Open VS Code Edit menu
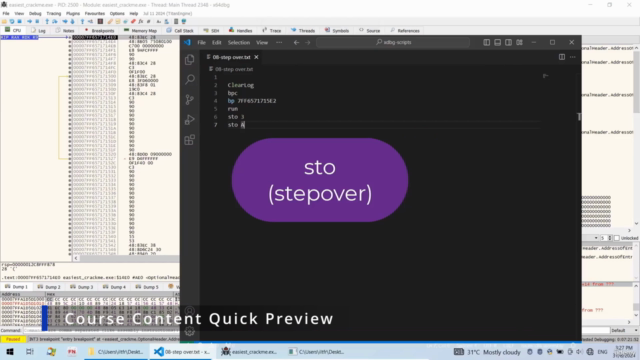Viewport: 640px width, 360px height. (x=216, y=42)
